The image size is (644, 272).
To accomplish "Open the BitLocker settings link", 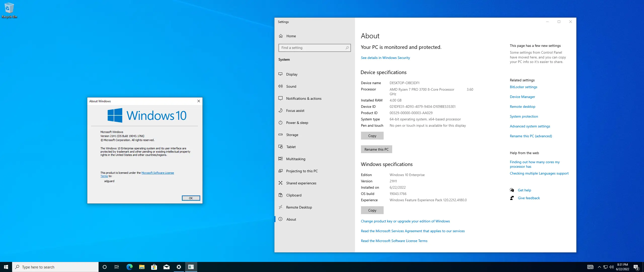I will click(x=523, y=87).
